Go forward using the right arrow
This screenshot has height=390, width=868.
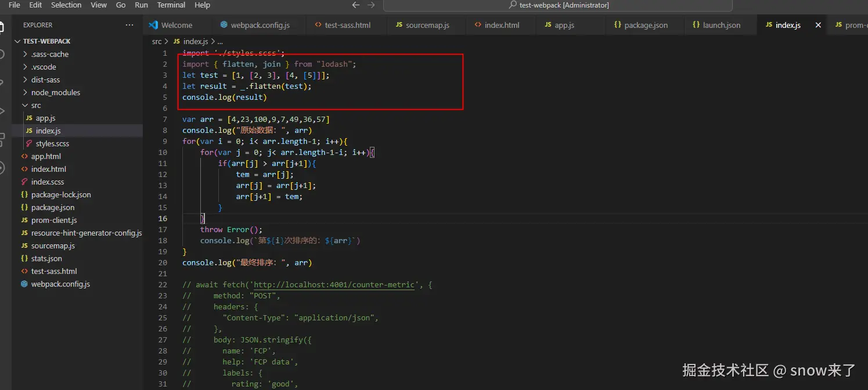coord(371,5)
